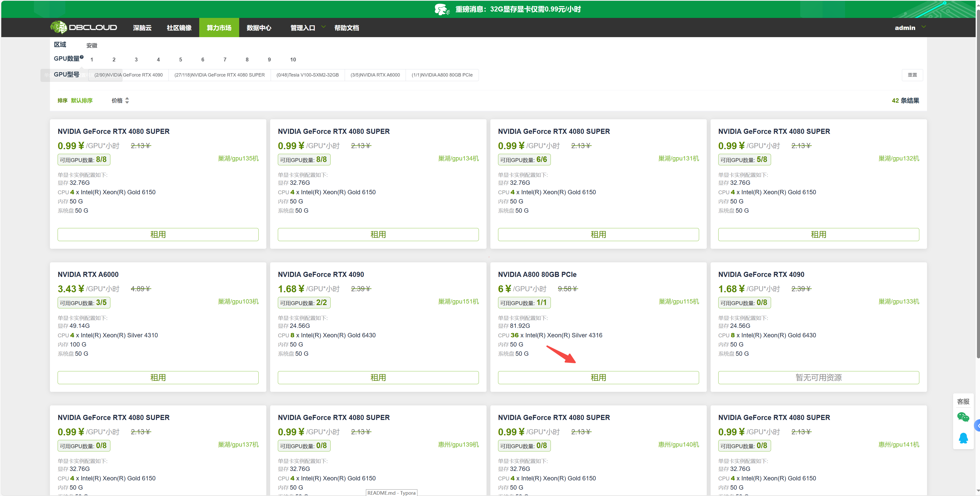Viewport: 980px width, 496px height.
Task: Click the 客服 support label
Action: (963, 401)
